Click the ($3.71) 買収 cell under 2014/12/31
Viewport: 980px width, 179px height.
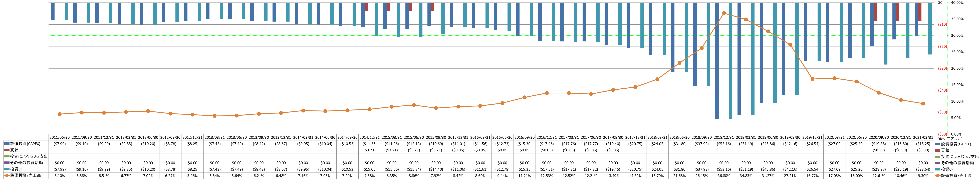pos(369,150)
